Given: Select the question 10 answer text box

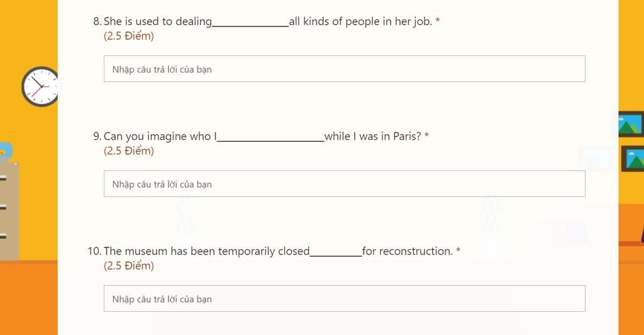Looking at the screenshot, I should (x=344, y=298).
